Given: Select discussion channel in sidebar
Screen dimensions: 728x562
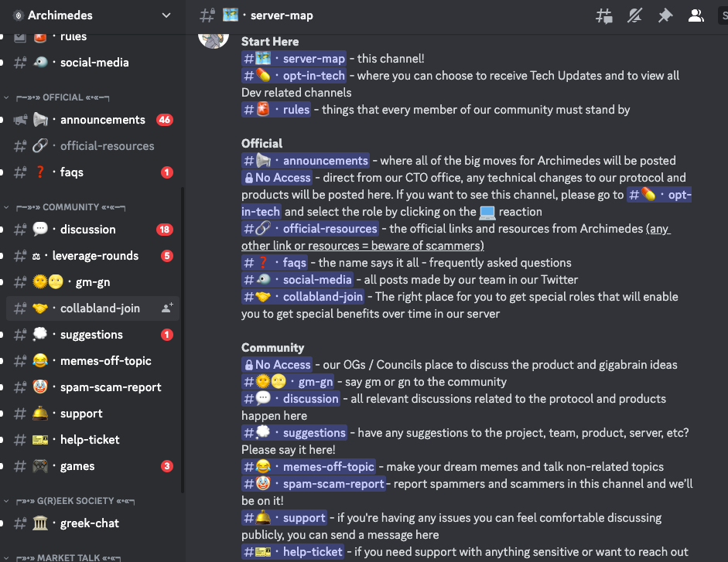Looking at the screenshot, I should [93, 230].
